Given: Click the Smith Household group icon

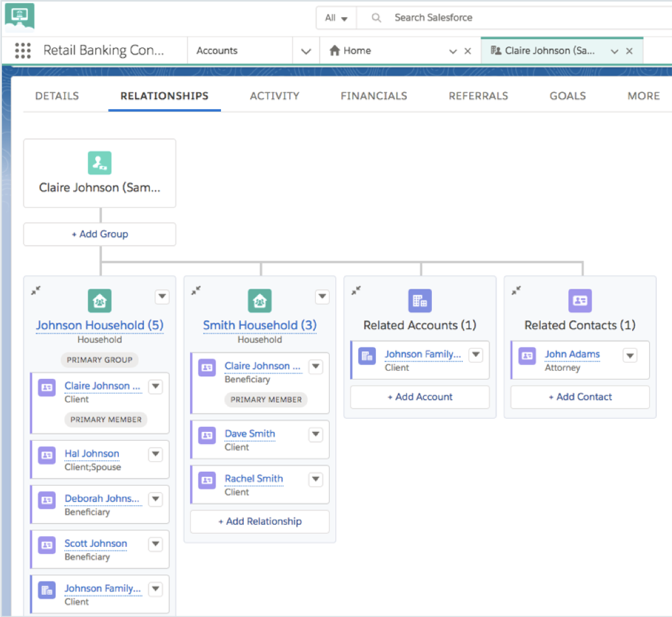Looking at the screenshot, I should click(x=260, y=301).
